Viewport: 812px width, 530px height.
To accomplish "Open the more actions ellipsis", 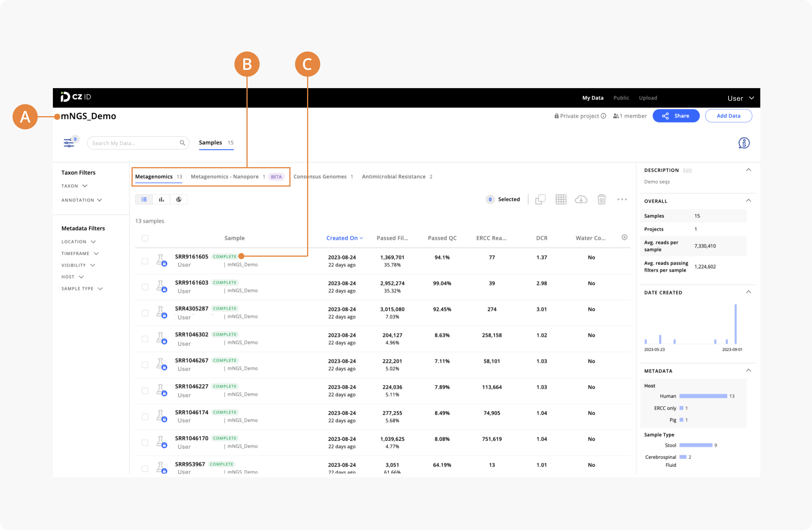I will (622, 199).
